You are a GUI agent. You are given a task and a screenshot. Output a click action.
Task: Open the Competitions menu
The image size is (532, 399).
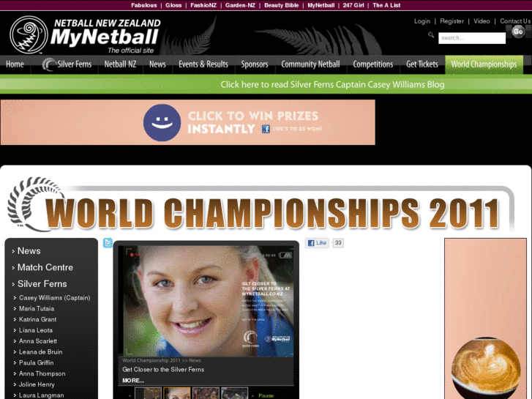(373, 64)
